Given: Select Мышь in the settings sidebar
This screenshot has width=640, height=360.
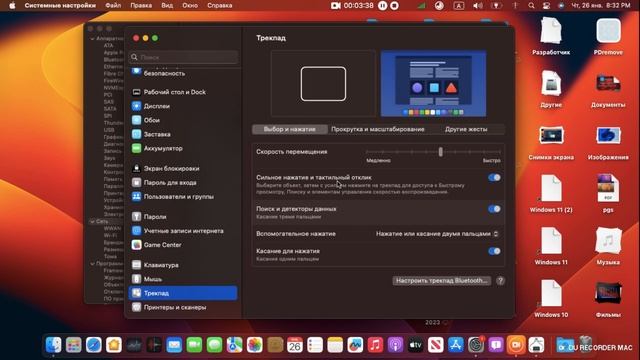Looking at the screenshot, I should (183, 279).
